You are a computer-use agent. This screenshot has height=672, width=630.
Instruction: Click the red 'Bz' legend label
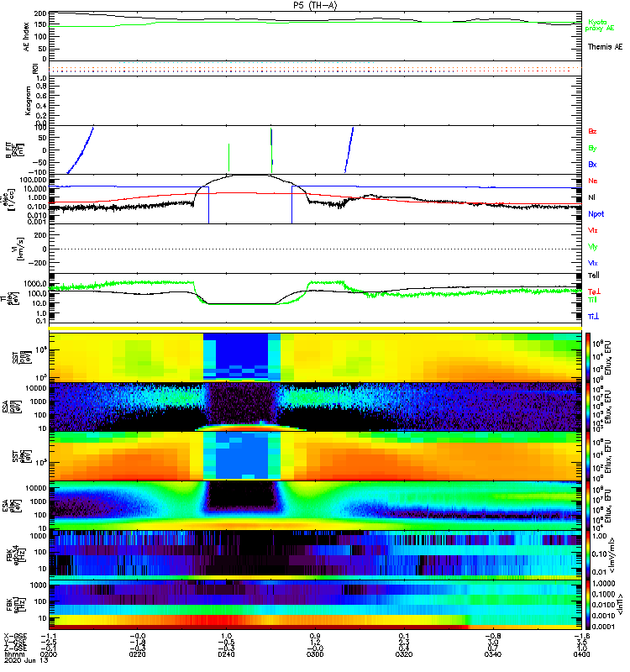[592, 131]
